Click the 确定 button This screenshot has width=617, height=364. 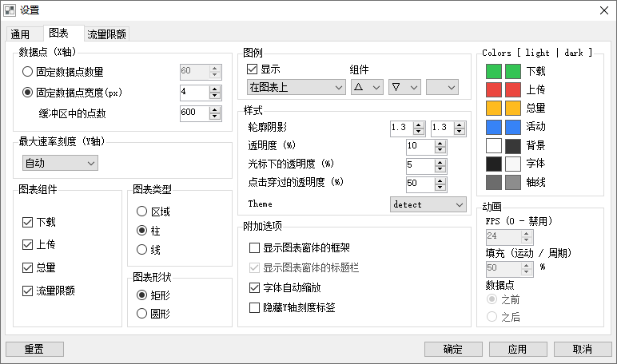point(453,349)
